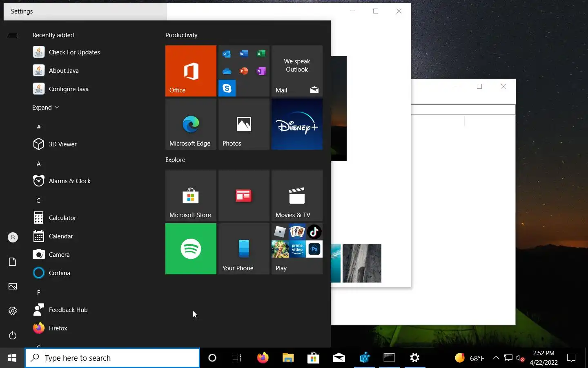Viewport: 588px width, 368px height.
Task: Open the Play folder tile
Action: (297, 249)
